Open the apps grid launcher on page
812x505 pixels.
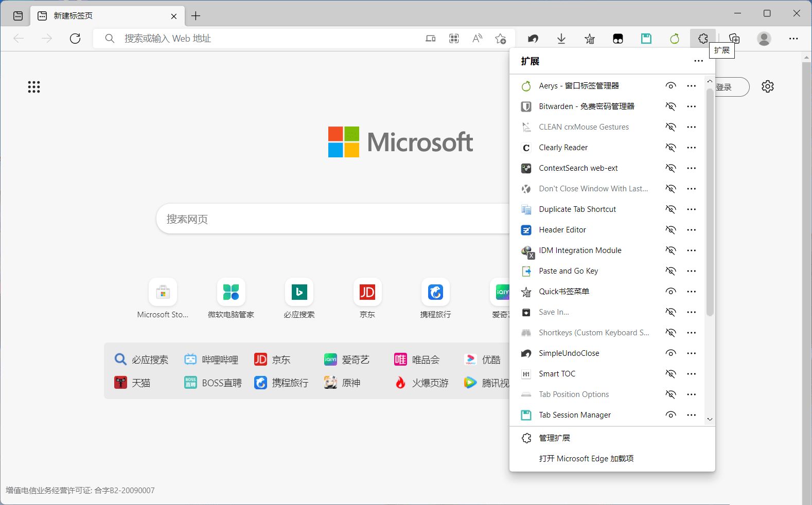click(34, 87)
